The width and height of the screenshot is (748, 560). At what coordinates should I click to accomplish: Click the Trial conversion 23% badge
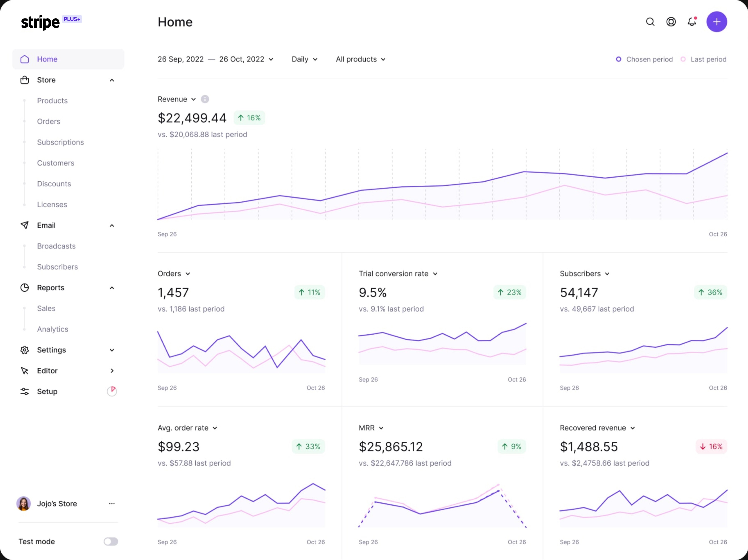pyautogui.click(x=510, y=292)
